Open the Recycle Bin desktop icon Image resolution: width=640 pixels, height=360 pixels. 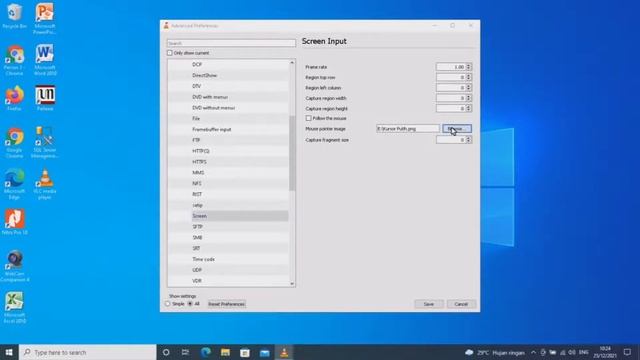[x=14, y=16]
